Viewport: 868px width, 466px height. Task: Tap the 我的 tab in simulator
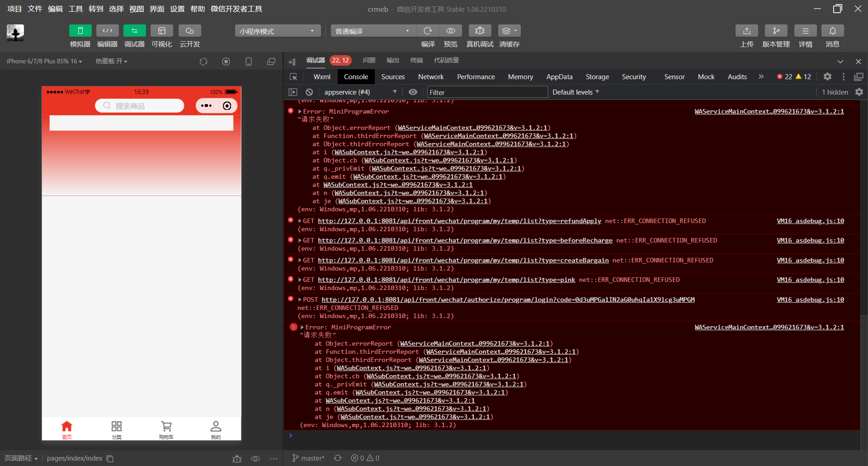(x=216, y=430)
